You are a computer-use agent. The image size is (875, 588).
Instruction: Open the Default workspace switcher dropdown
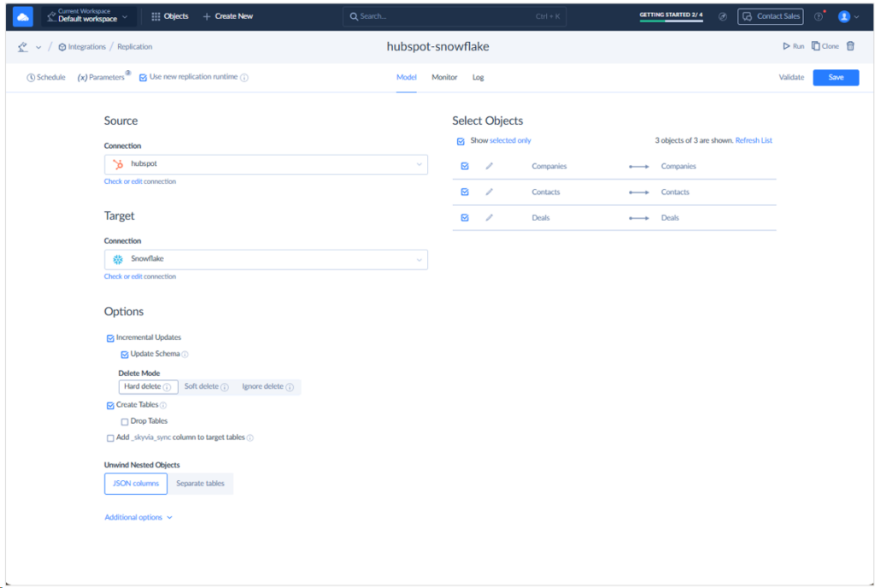coord(88,16)
